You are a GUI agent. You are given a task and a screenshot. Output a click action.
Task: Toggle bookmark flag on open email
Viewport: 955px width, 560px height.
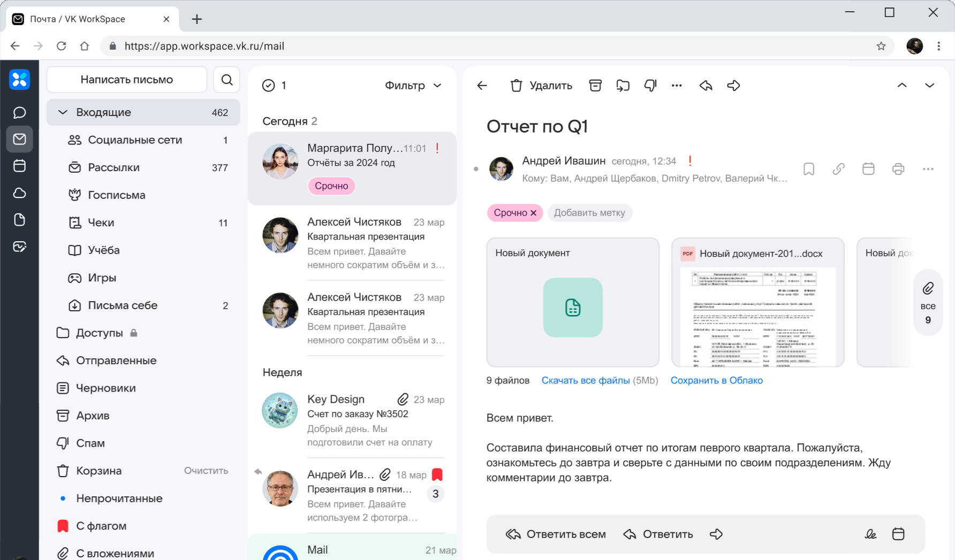[x=809, y=169]
